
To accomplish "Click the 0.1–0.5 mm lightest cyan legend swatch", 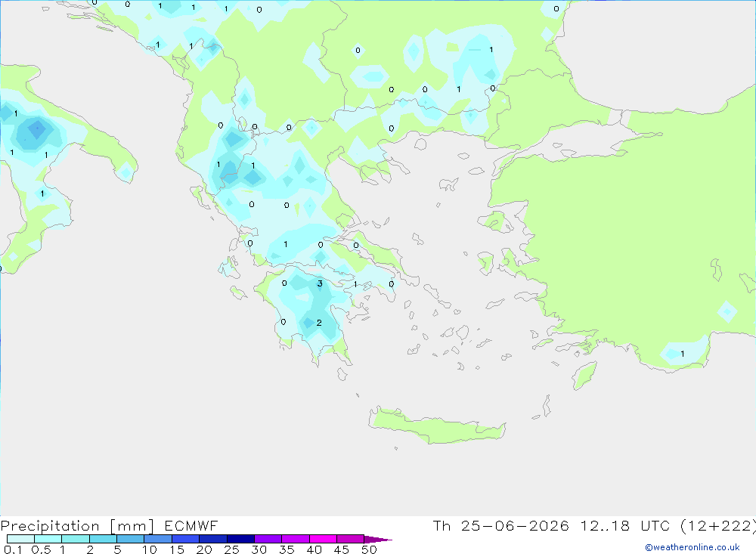I will tap(20, 539).
